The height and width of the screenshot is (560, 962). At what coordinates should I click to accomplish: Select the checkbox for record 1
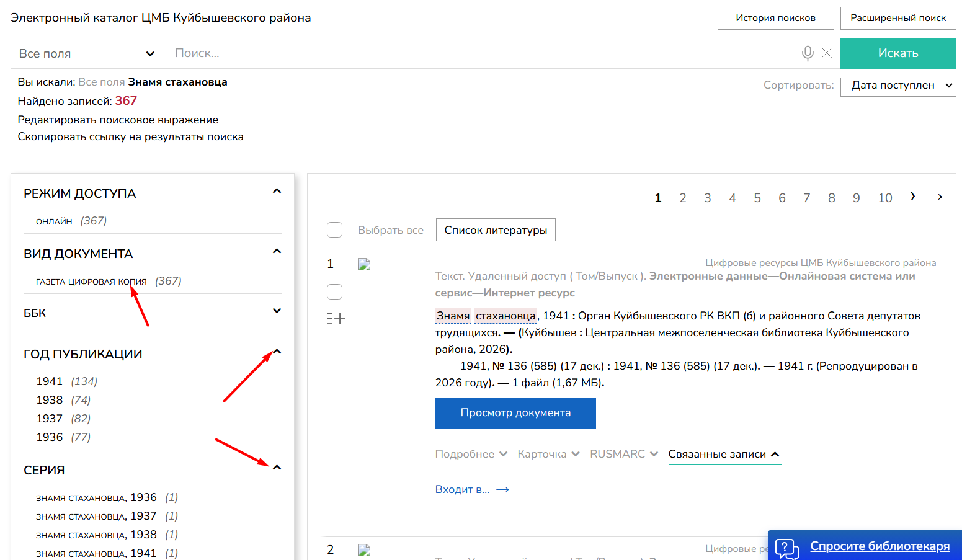pyautogui.click(x=335, y=291)
